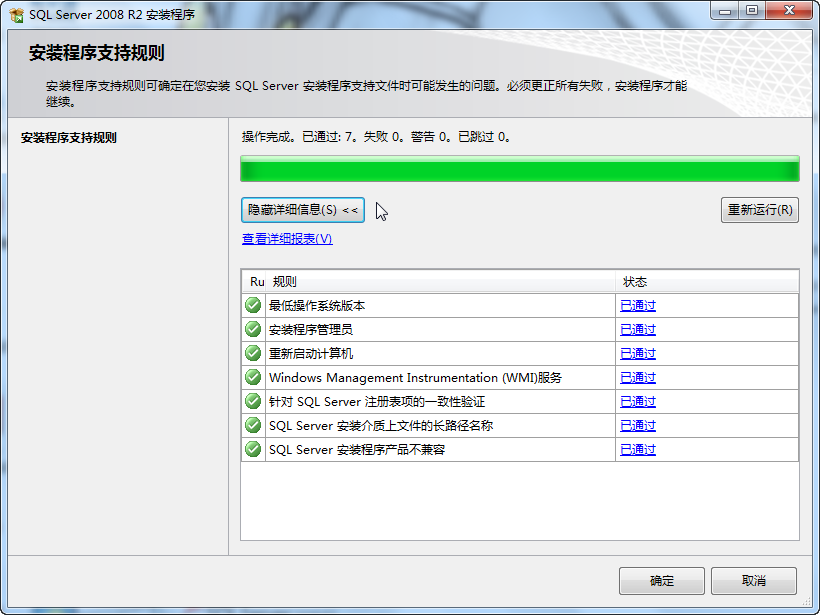Click the green progress bar

(x=520, y=169)
